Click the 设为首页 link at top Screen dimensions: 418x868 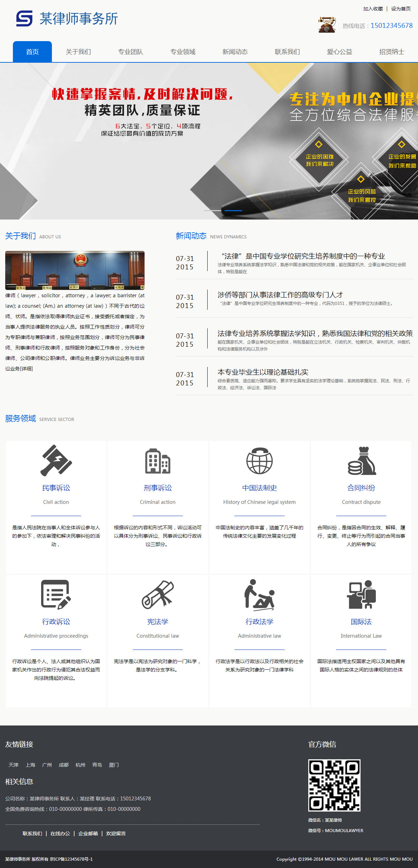(x=401, y=9)
